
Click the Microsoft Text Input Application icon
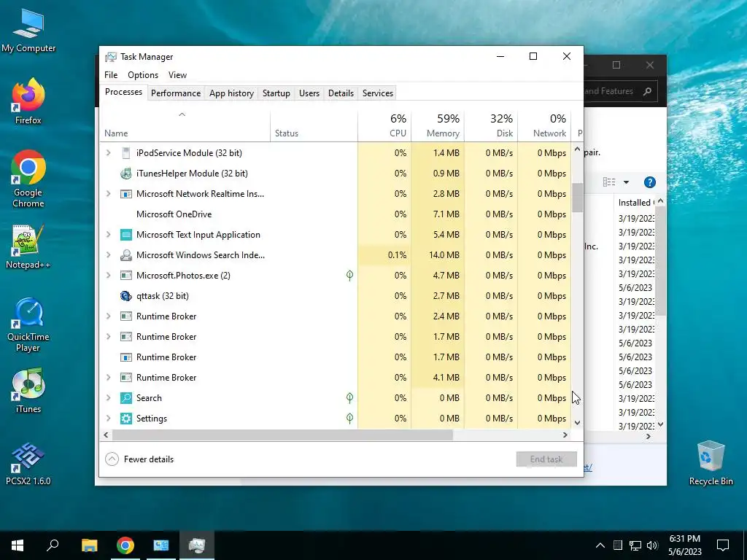(125, 235)
